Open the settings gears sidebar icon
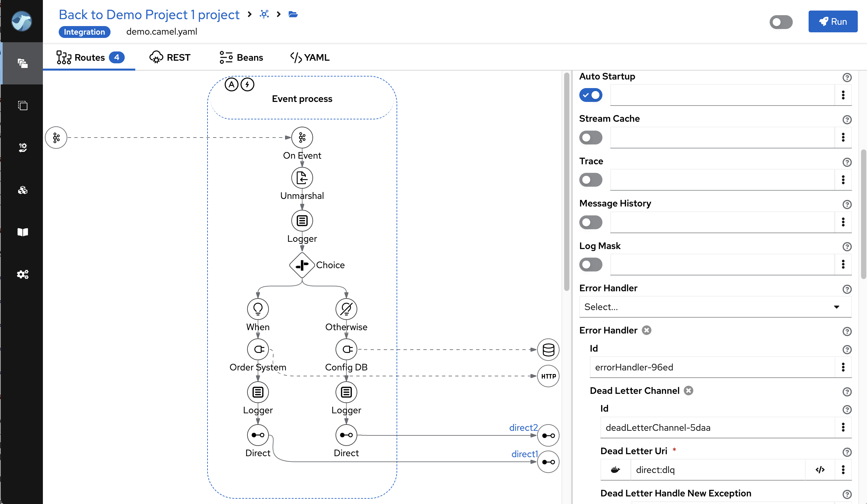867x504 pixels. click(x=22, y=274)
